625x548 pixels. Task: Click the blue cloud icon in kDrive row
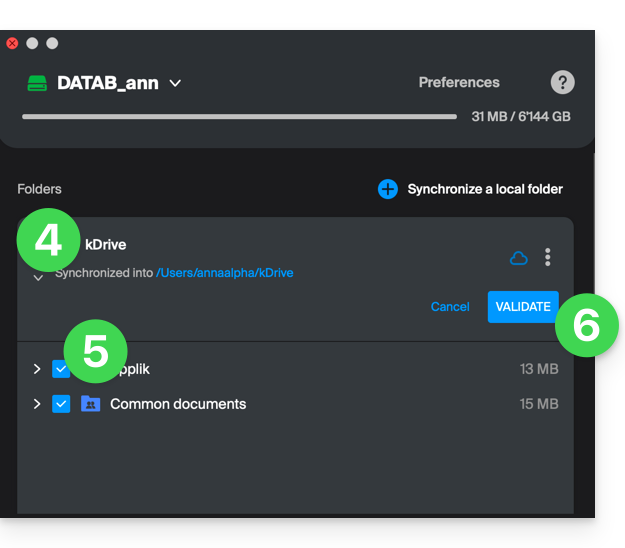pos(518,258)
